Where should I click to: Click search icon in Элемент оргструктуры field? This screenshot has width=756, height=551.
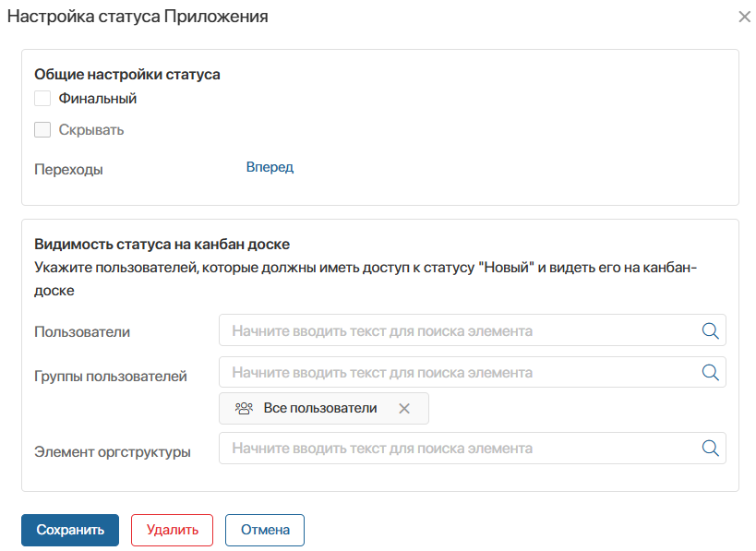click(710, 449)
